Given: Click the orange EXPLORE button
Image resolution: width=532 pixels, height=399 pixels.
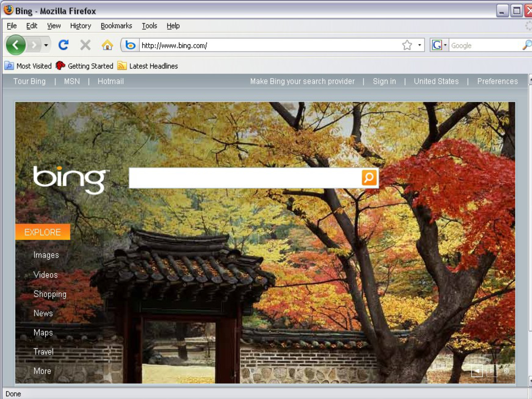Looking at the screenshot, I should point(43,232).
